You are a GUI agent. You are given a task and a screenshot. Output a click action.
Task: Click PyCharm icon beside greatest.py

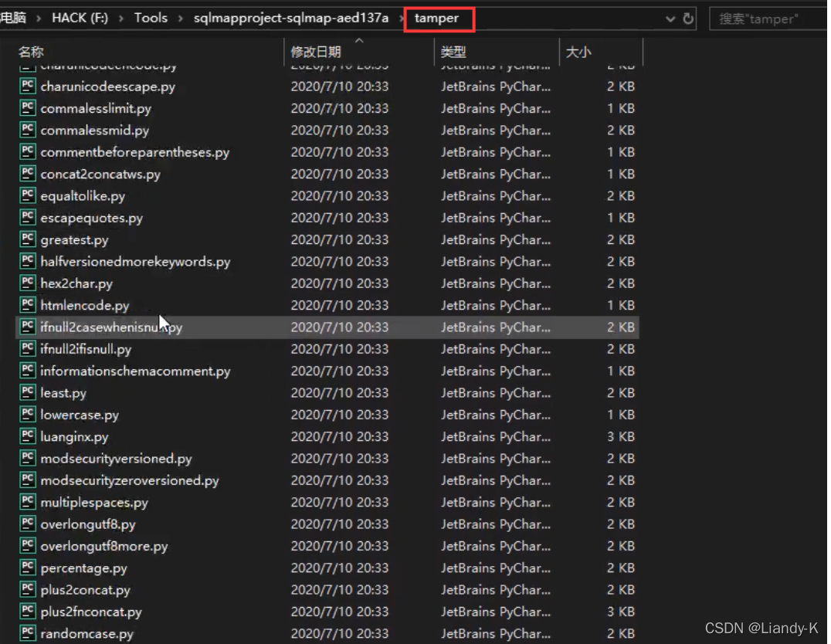[27, 239]
